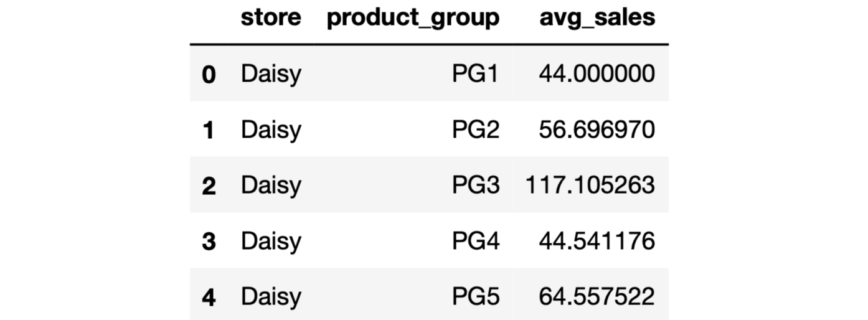Click the Daisy store cell in row 4
Image resolution: width=868 pixels, height=320 pixels.
tap(271, 296)
